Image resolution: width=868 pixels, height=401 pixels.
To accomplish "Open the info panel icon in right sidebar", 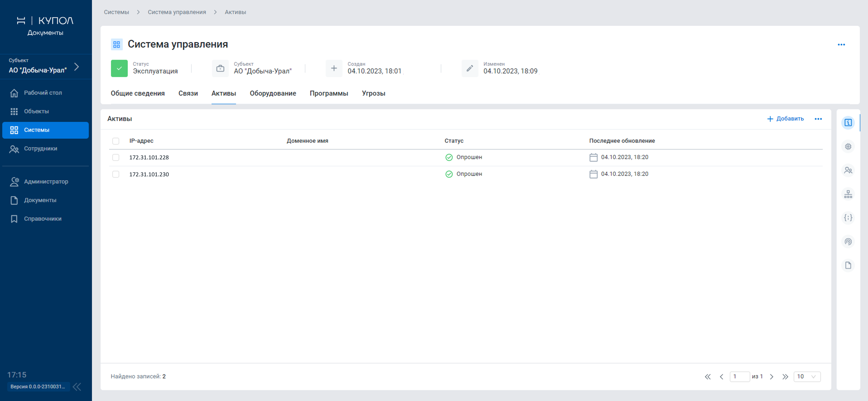I will [848, 123].
